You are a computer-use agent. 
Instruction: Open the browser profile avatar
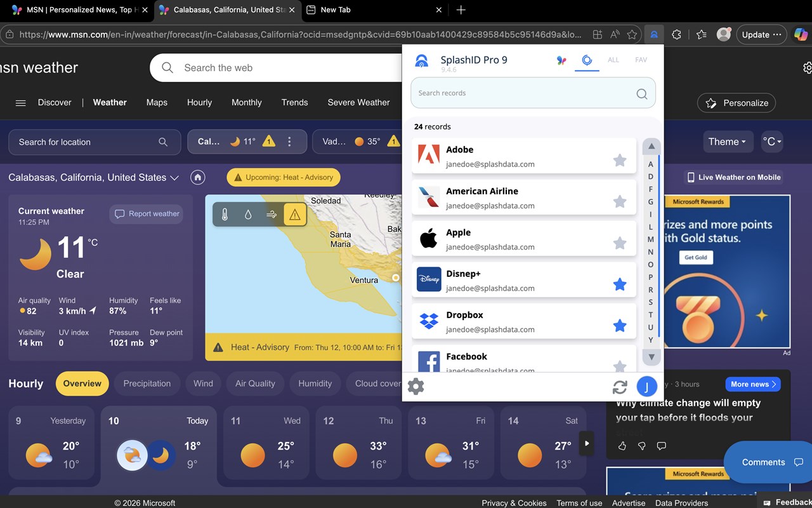(x=724, y=35)
